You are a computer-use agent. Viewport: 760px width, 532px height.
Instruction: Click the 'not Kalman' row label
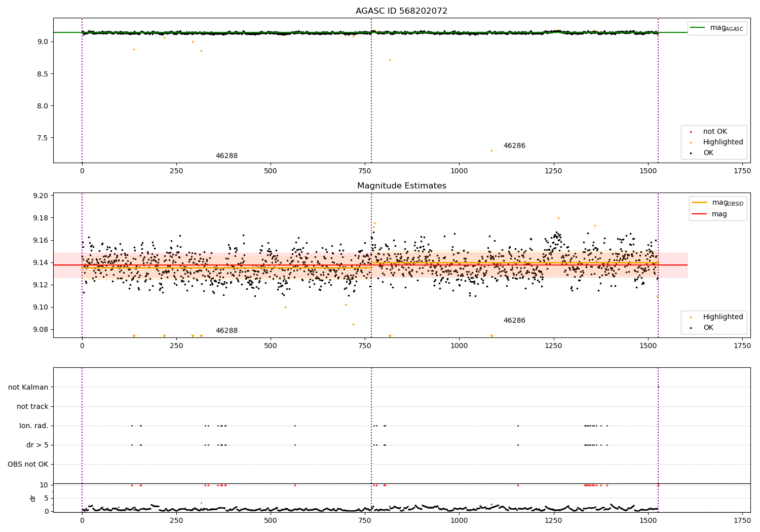(28, 387)
